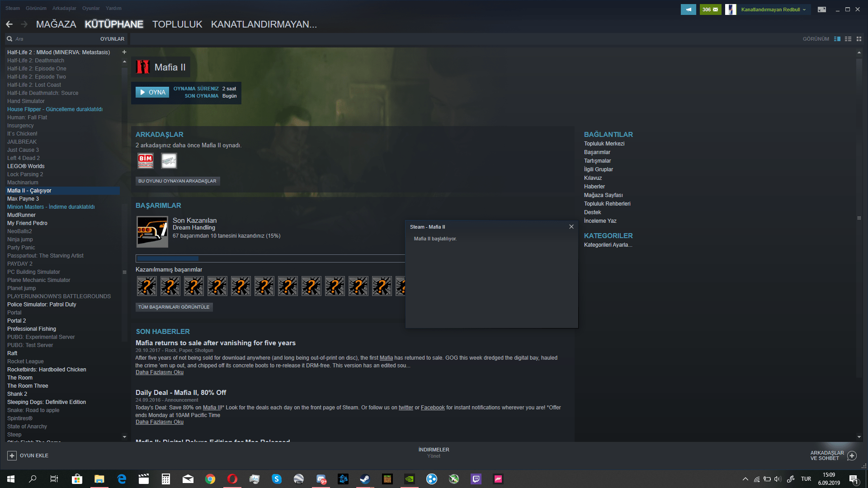Image resolution: width=868 pixels, height=488 pixels.
Task: Click TÜM BAŞARIMLARI GÖRÜNTÜLE button
Action: point(174,307)
